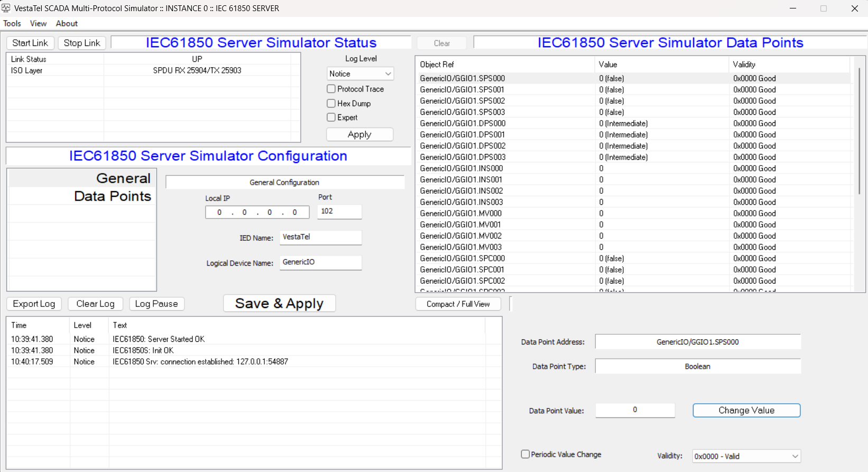This screenshot has width=868, height=472.
Task: Open the View menu
Action: pyautogui.click(x=38, y=23)
